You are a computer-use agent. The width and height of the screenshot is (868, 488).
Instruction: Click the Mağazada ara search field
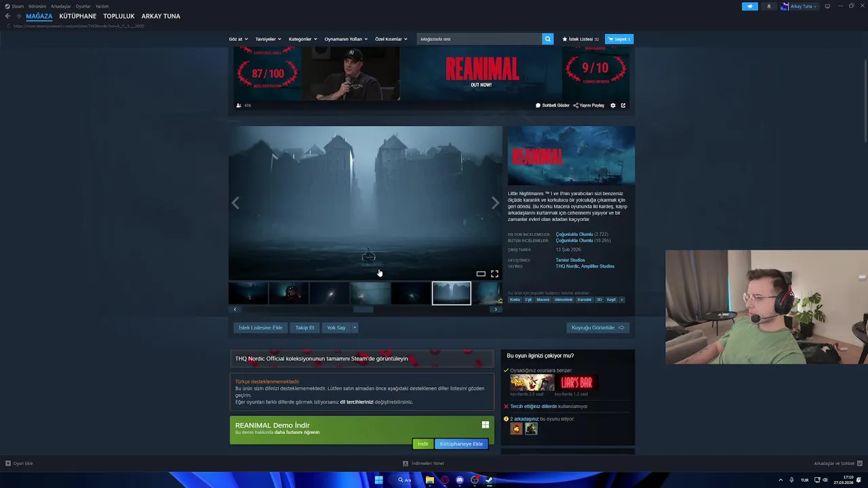click(479, 39)
